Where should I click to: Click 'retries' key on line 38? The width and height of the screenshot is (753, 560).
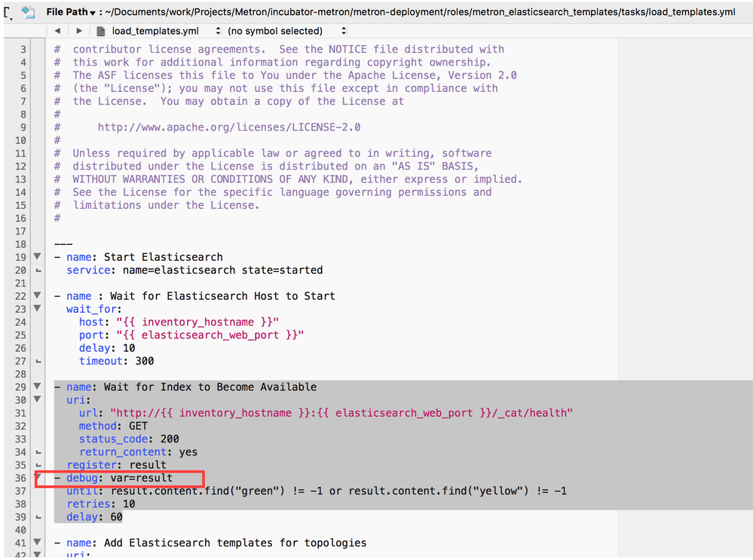[x=88, y=503]
